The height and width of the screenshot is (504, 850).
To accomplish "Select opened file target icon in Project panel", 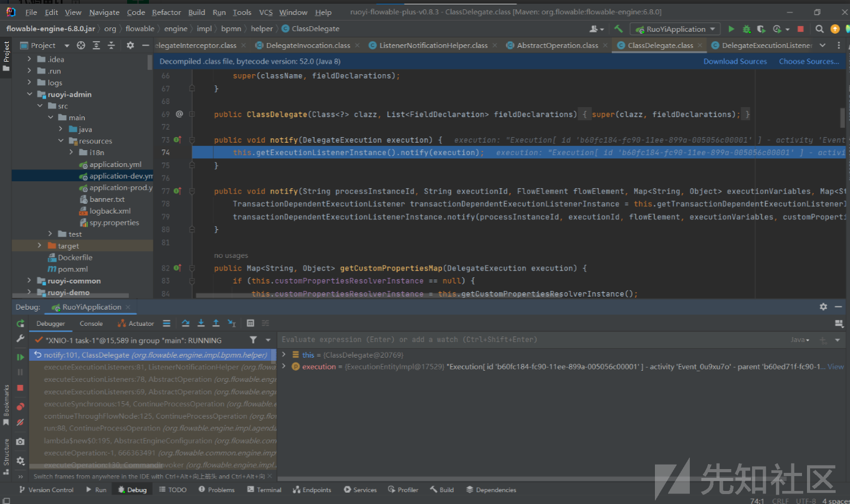I will 81,45.
